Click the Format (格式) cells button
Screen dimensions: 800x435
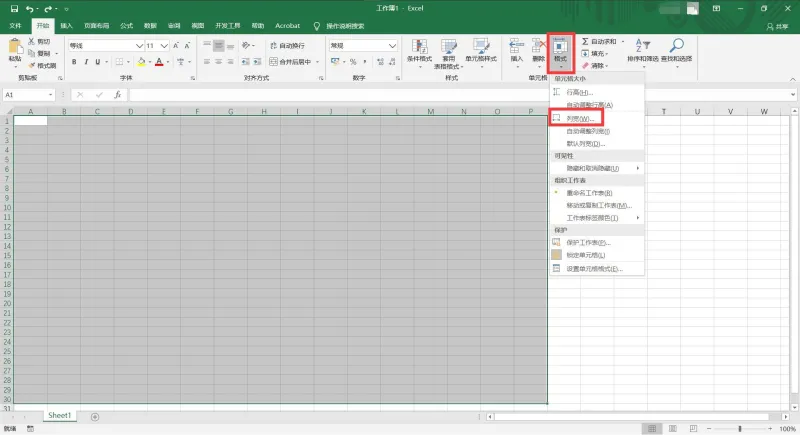560,53
